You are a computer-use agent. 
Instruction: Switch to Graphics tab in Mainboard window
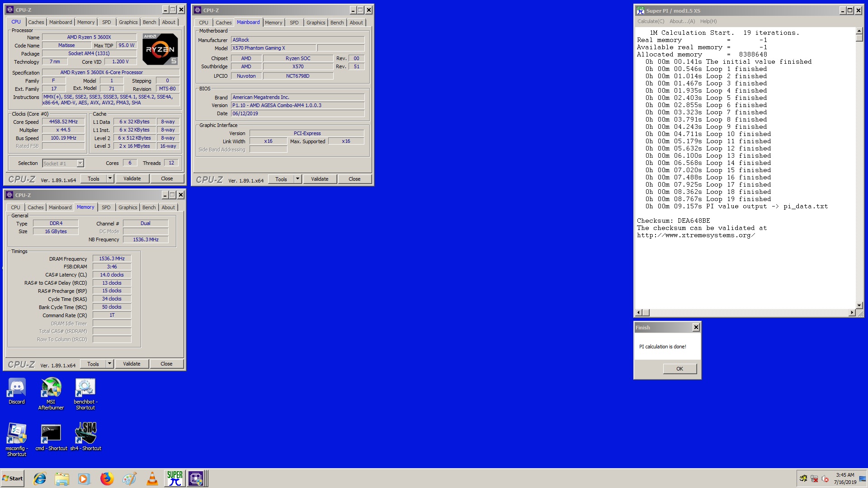pos(316,23)
